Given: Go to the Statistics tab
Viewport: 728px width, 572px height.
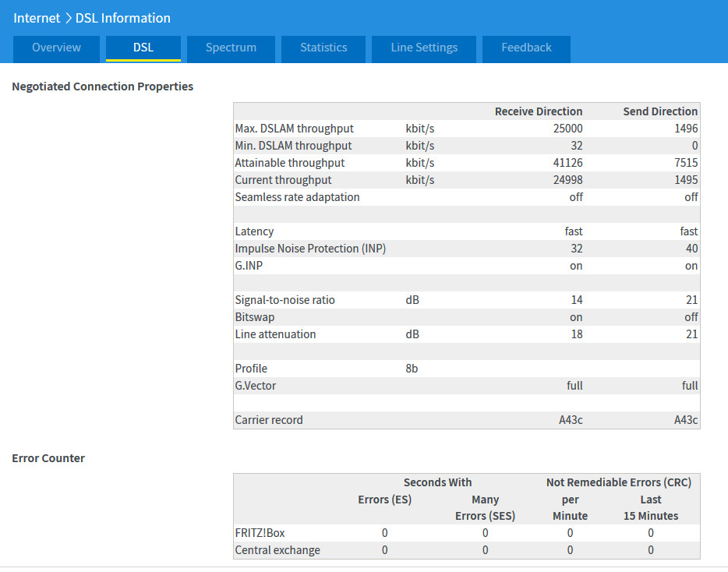Looking at the screenshot, I should tap(323, 48).
